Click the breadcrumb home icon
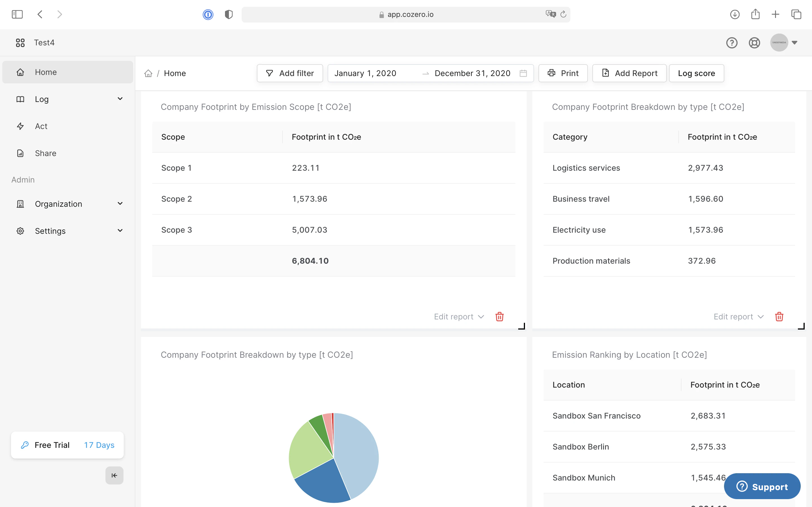 point(149,73)
